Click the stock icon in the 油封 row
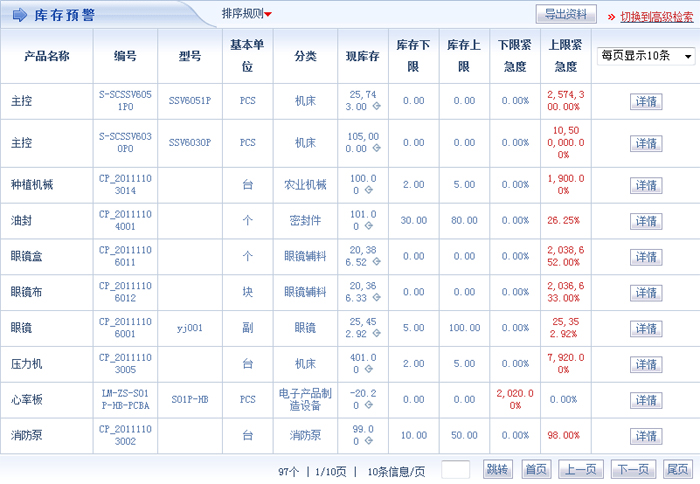 click(370, 227)
